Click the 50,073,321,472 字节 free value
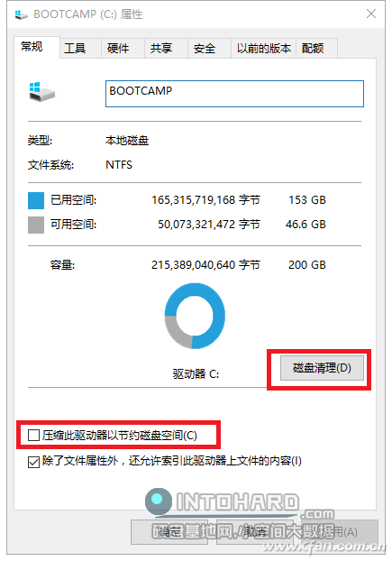 [209, 225]
